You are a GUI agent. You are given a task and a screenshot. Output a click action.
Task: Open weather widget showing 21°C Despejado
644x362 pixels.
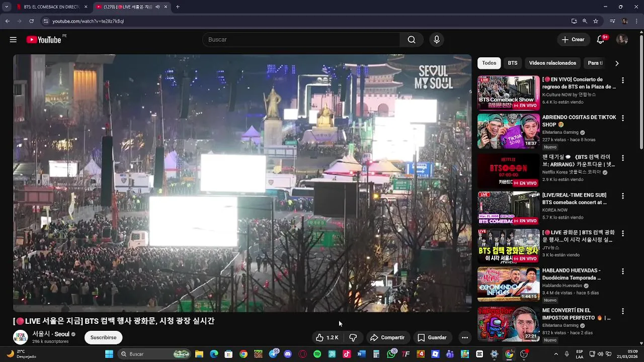[21, 354]
